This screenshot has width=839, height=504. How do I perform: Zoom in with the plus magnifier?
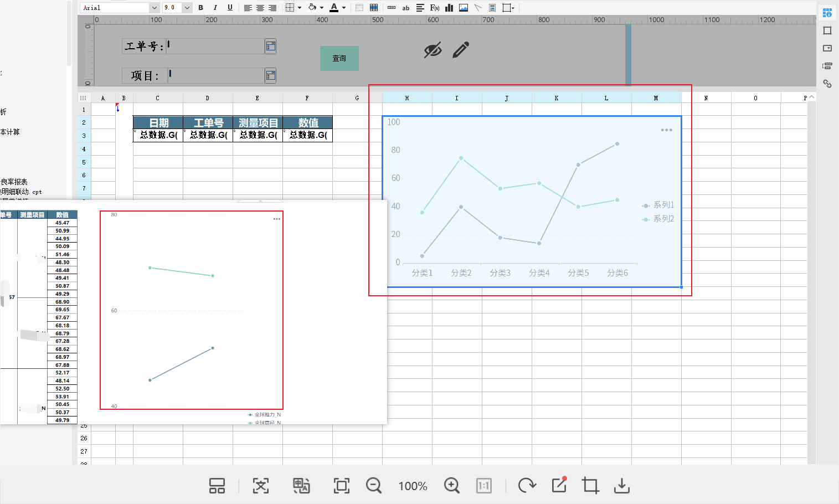click(x=452, y=486)
